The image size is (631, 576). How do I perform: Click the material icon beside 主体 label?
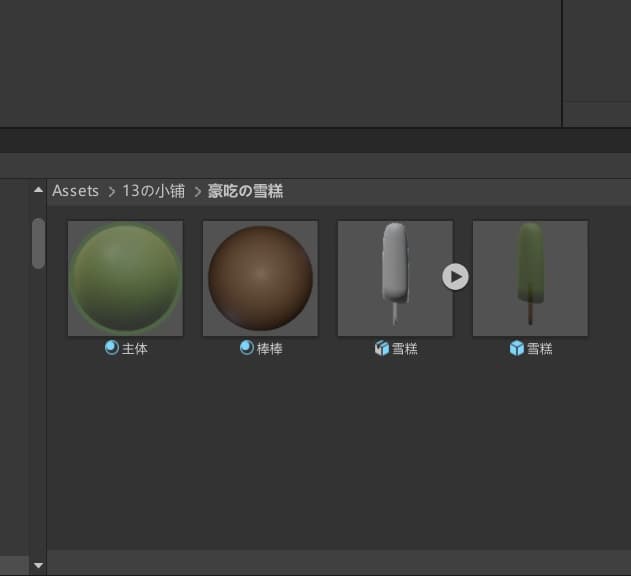click(112, 348)
